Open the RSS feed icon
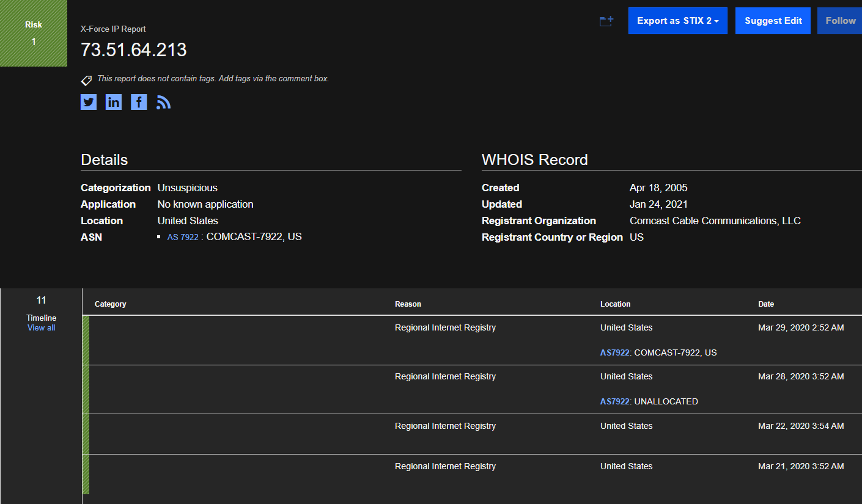This screenshot has height=504, width=862. 163,103
